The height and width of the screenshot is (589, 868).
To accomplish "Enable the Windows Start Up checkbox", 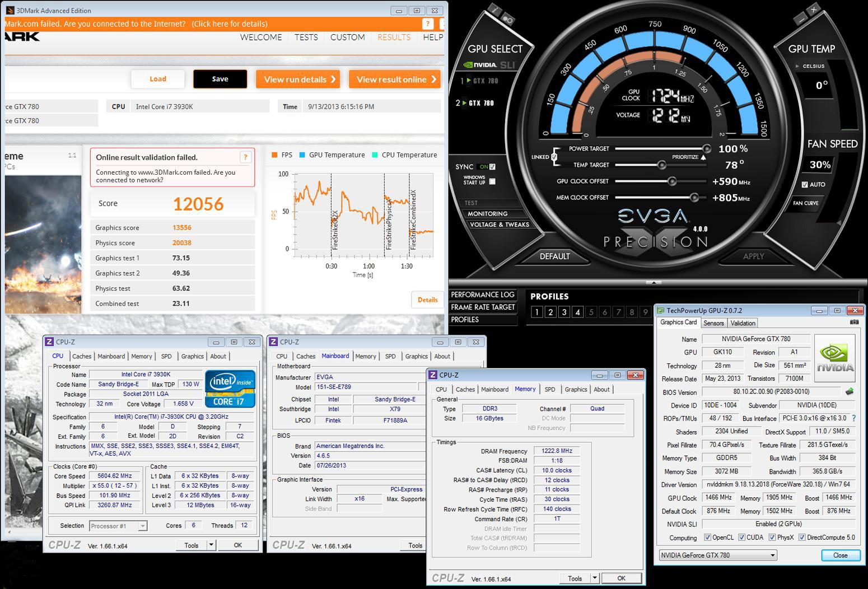I will [x=492, y=181].
